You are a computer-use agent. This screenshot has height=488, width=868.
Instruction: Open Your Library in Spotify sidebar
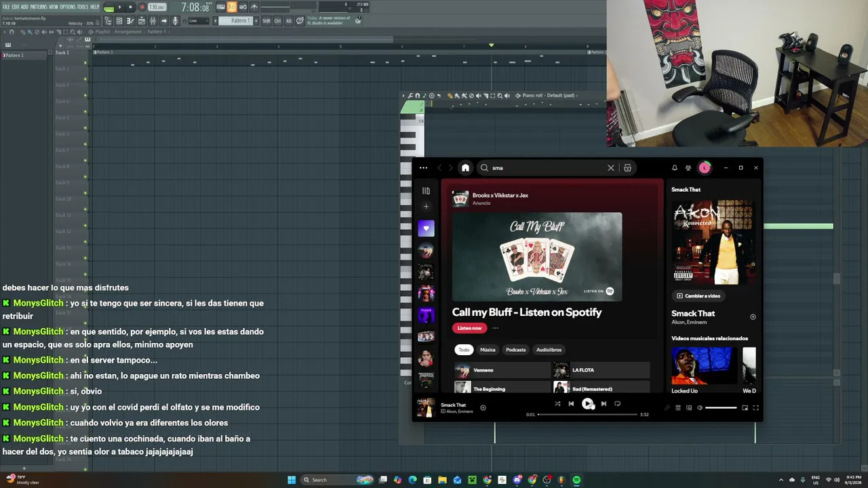point(426,191)
